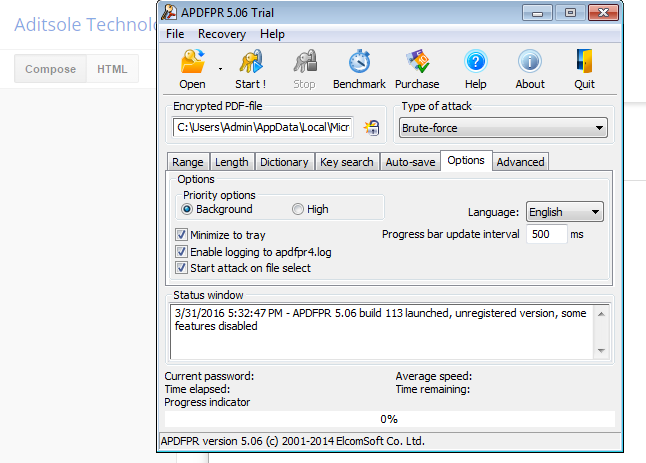The height and width of the screenshot is (463, 646).
Task: Open the Type of attack dropdown
Action: [x=503, y=128]
